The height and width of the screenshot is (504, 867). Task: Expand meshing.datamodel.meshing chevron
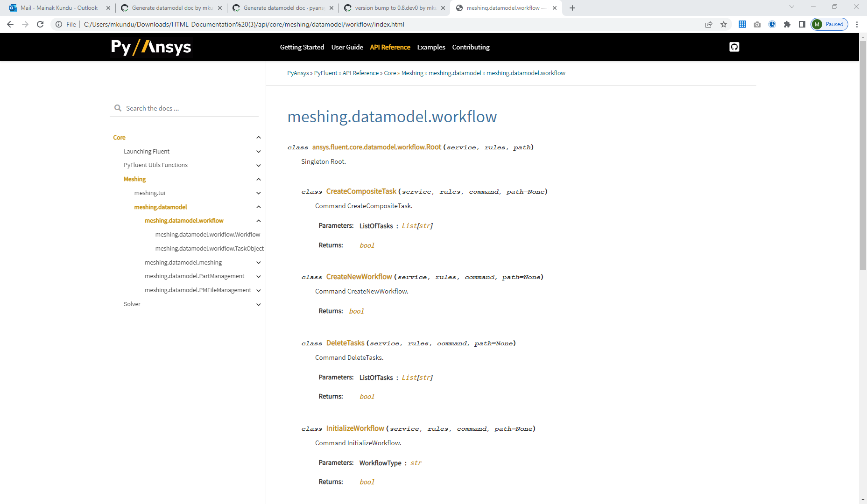pos(259,263)
